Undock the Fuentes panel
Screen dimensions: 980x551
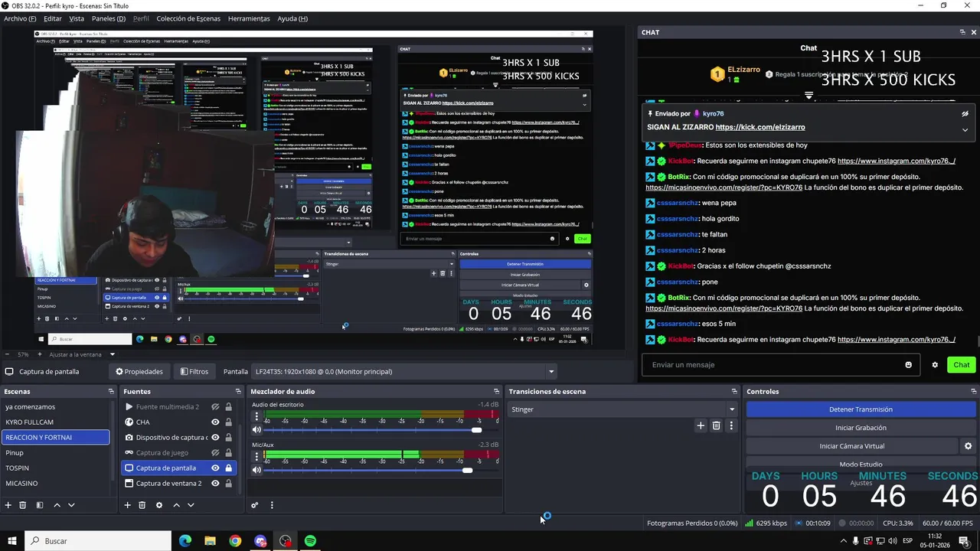pyautogui.click(x=240, y=391)
